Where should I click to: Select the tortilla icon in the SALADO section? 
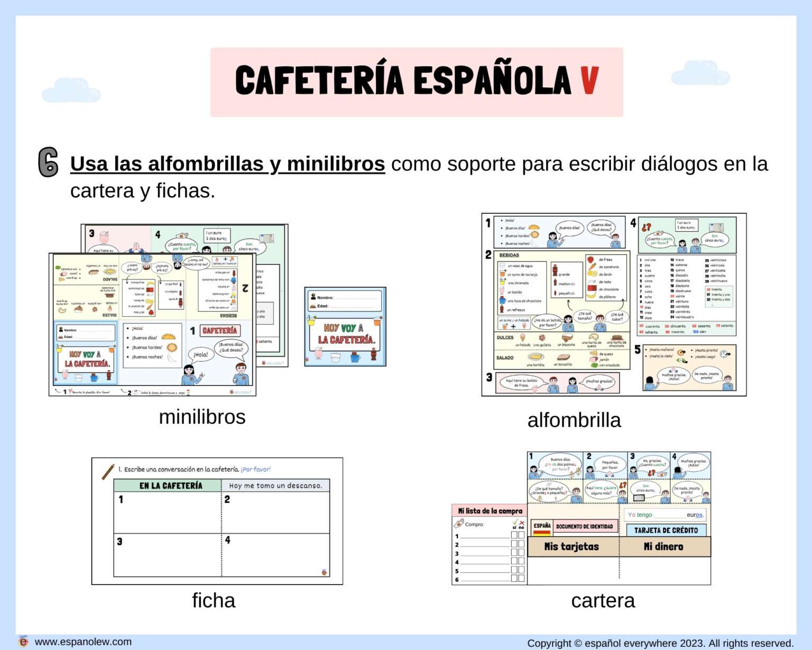536,357
